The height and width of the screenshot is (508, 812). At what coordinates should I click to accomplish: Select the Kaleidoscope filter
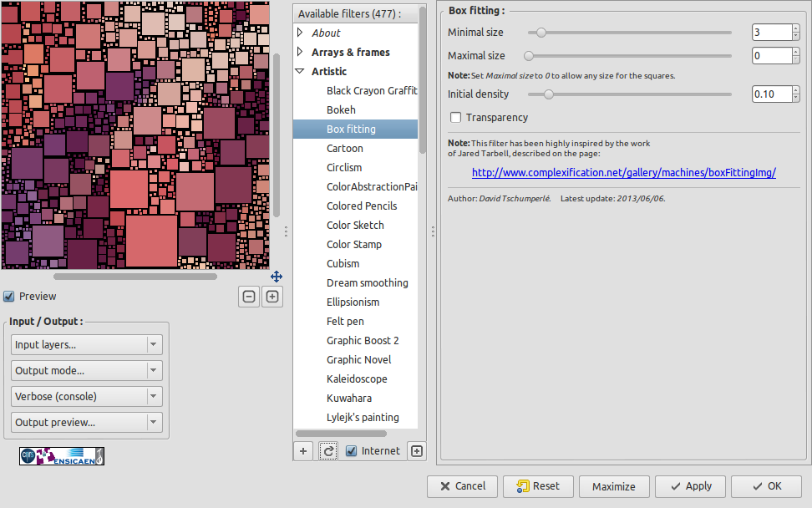point(355,378)
